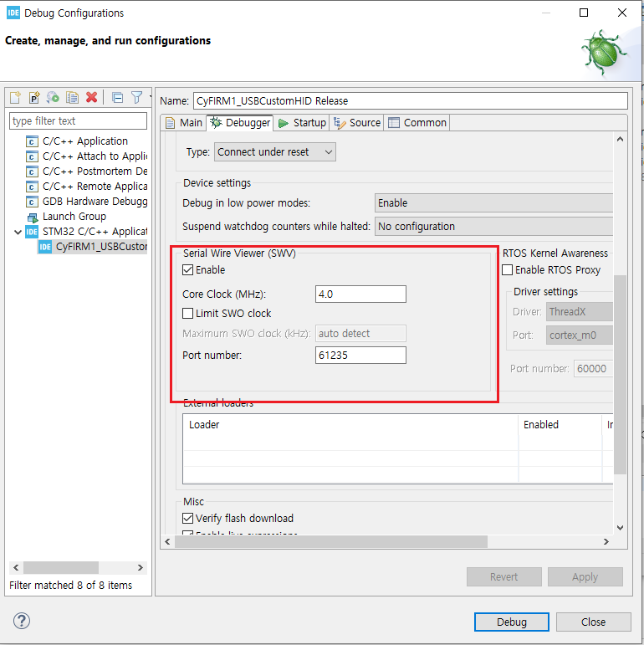This screenshot has height=645, width=644.
Task: Close the Debug Configurations dialog window
Action: (x=622, y=13)
